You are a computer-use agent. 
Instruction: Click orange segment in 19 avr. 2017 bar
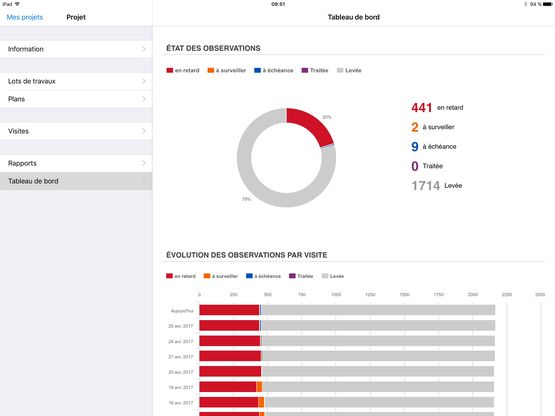tap(259, 387)
